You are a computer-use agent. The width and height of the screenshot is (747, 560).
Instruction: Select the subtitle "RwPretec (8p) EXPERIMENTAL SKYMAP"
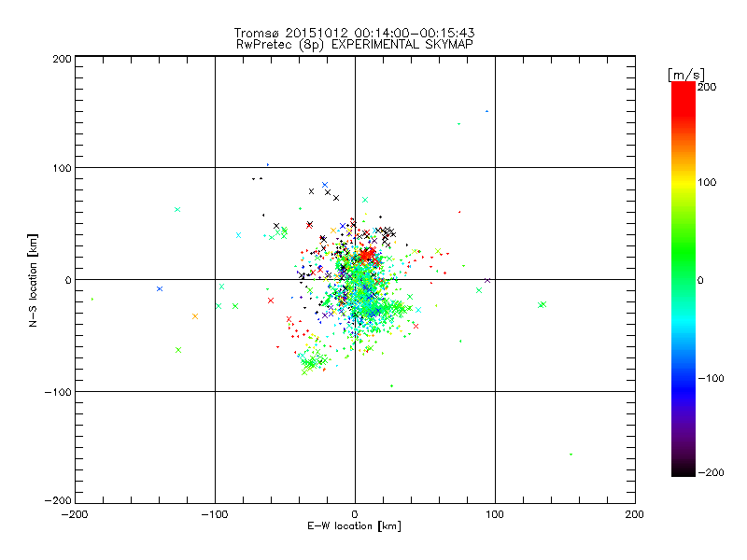tap(355, 44)
